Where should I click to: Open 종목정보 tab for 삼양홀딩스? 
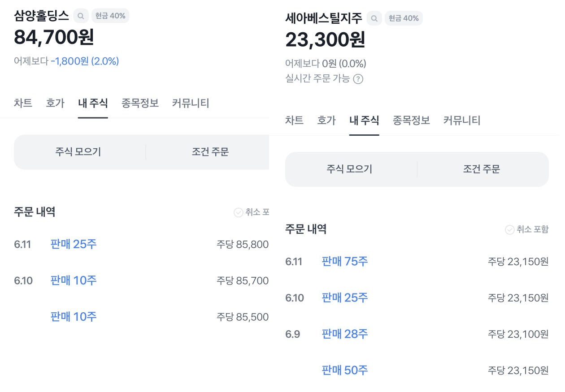point(140,103)
